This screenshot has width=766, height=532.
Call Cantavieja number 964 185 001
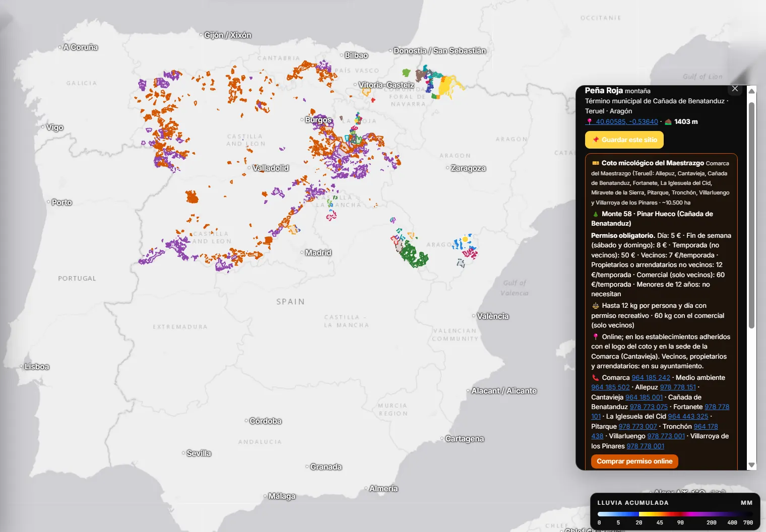point(644,397)
